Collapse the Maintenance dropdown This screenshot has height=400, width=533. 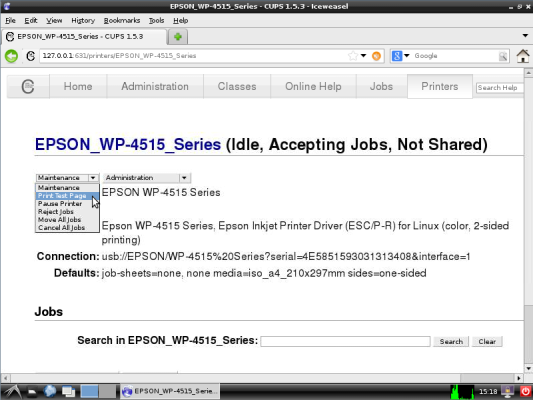67,178
